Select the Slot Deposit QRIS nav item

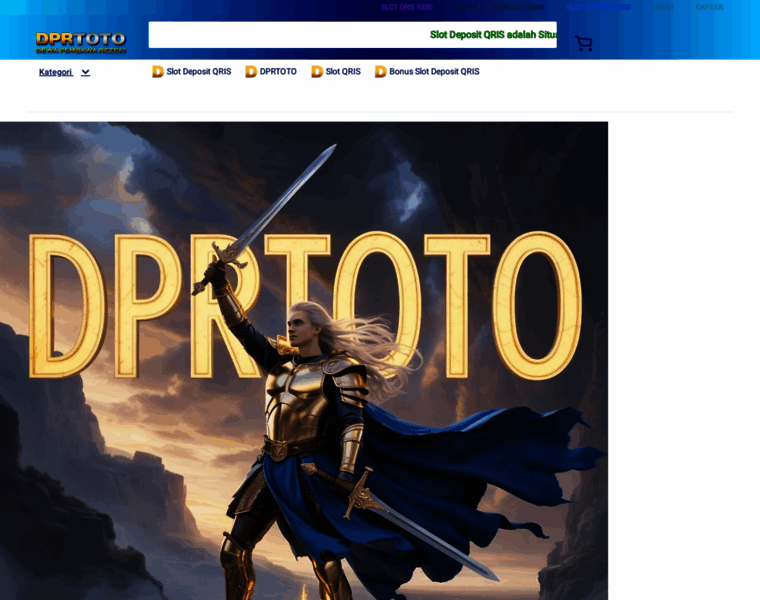tap(198, 72)
